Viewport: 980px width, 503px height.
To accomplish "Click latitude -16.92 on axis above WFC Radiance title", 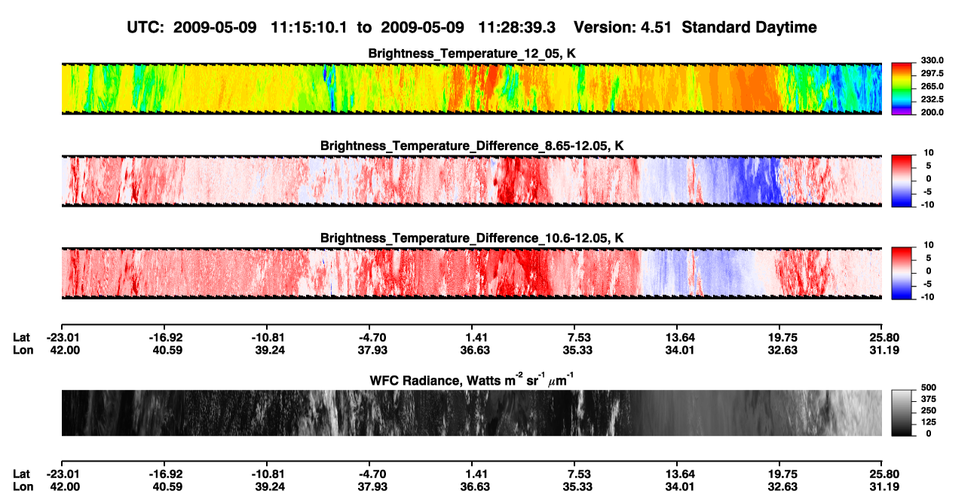I will pos(165,336).
